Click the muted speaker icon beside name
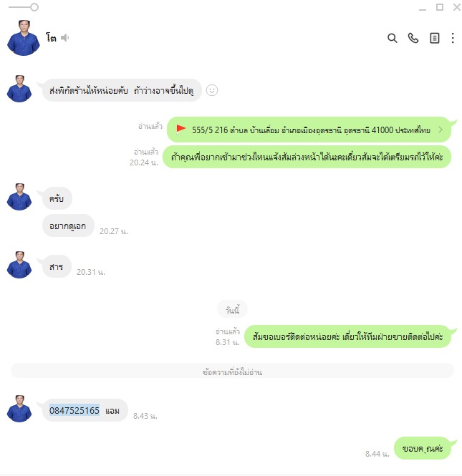The width and height of the screenshot is (462, 476). click(x=64, y=38)
